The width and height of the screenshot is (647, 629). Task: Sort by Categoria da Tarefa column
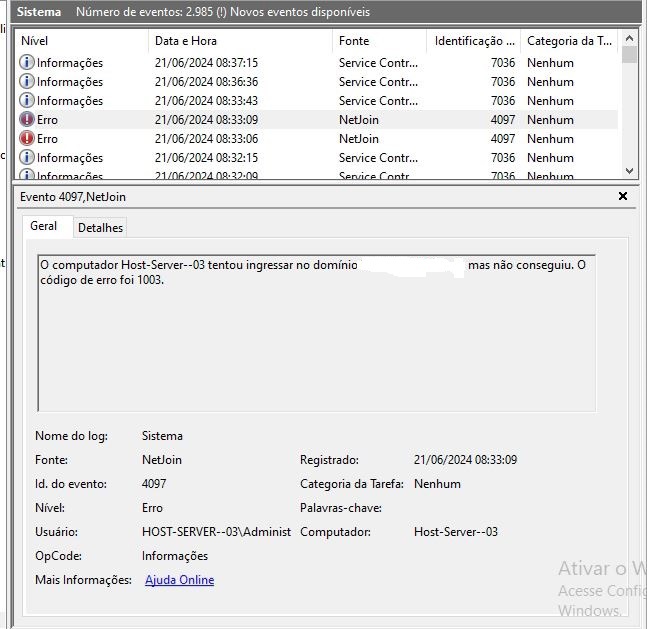click(569, 41)
